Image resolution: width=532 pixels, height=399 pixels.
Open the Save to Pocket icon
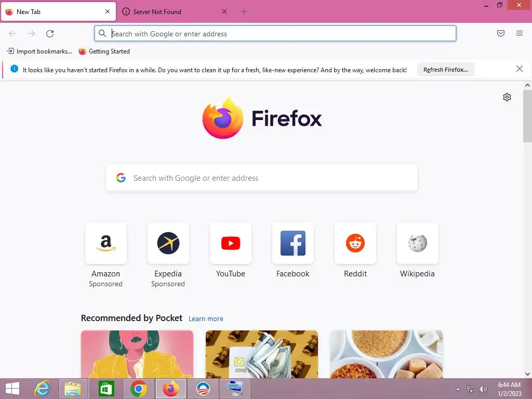(x=501, y=33)
